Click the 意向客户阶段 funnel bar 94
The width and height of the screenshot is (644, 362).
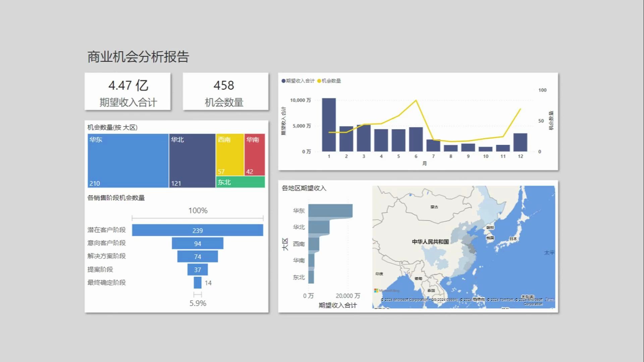pyautogui.click(x=198, y=243)
